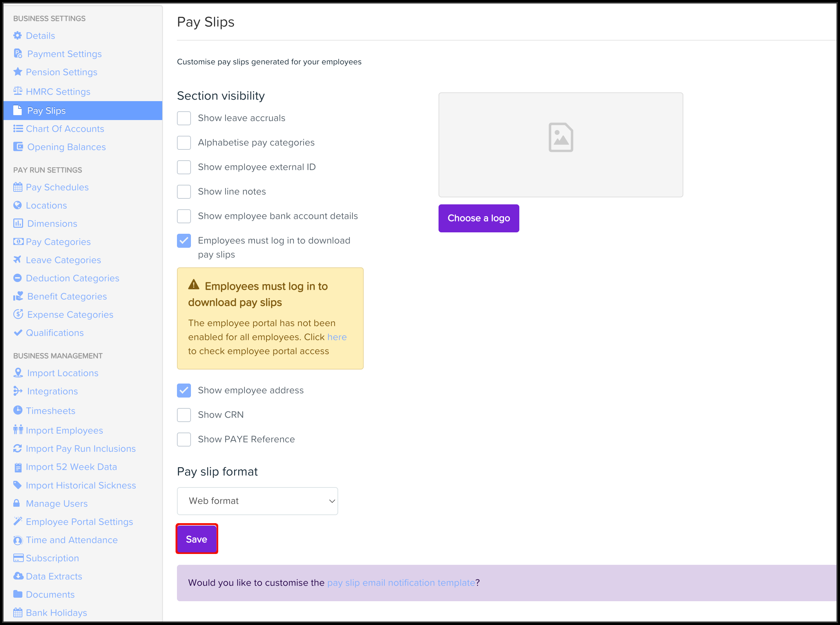Click the cloud download icon for Data Extracts

click(18, 576)
